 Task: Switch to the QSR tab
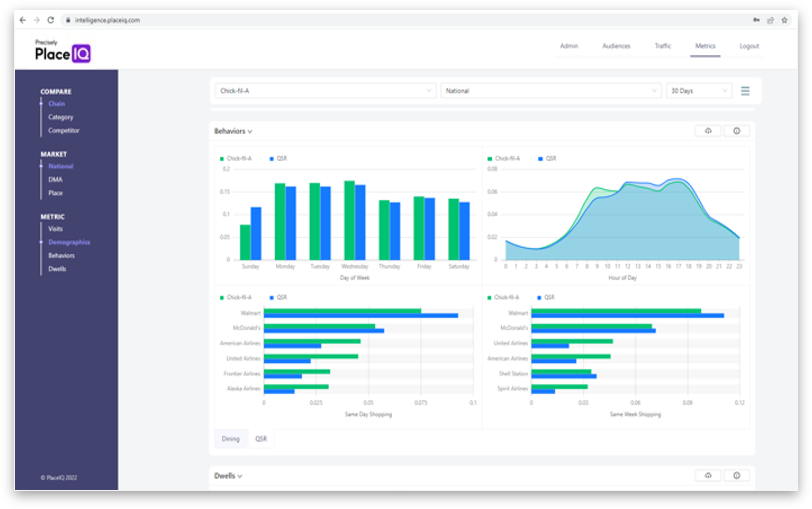tap(261, 438)
